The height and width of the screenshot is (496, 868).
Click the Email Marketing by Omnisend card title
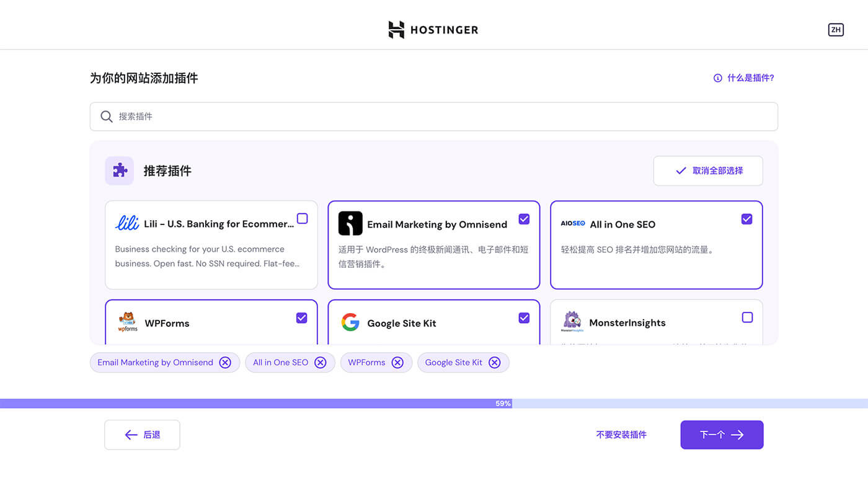pos(437,224)
